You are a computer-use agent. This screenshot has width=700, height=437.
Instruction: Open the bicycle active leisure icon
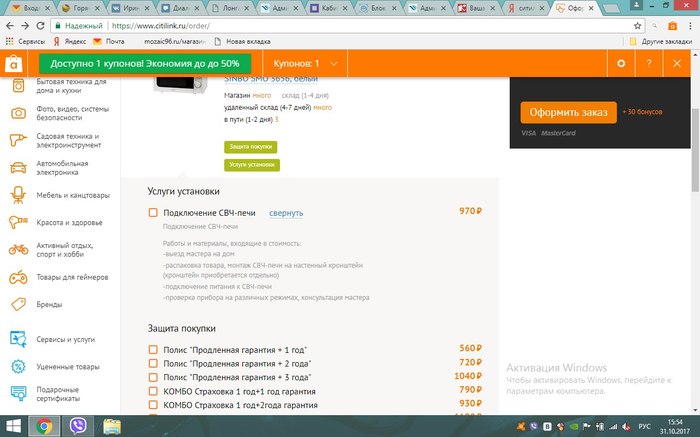18,250
